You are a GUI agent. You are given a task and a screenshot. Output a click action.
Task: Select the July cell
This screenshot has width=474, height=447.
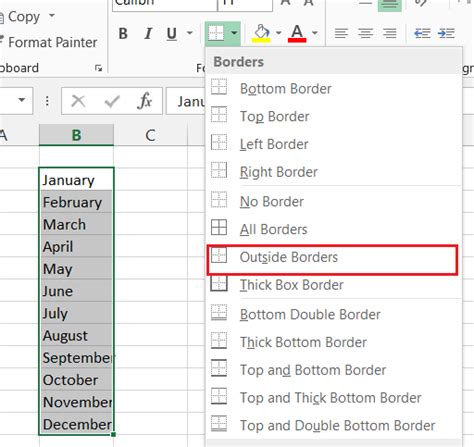click(76, 313)
